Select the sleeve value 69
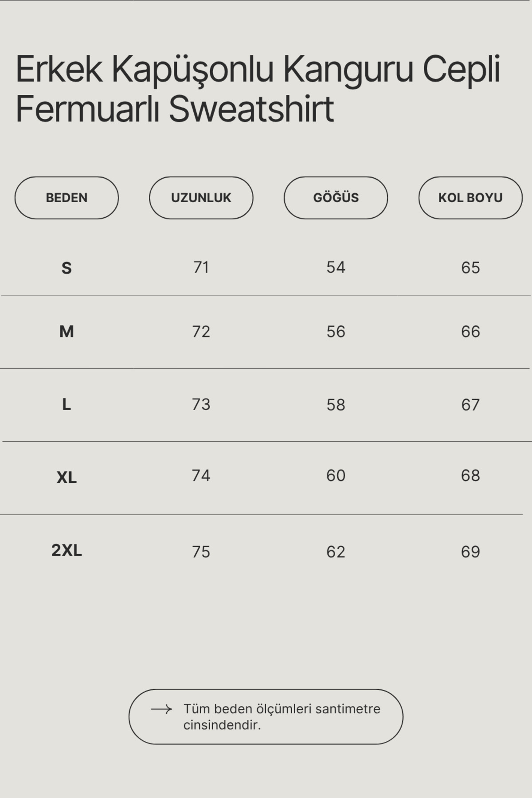 coord(470,552)
